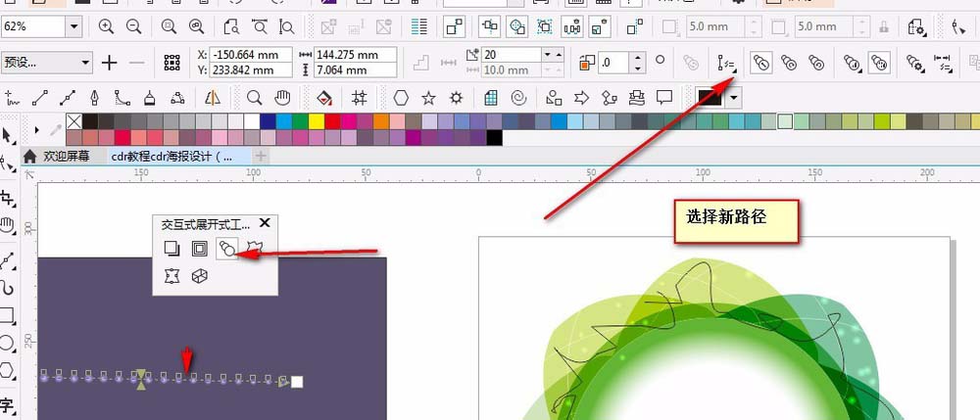Click the object origin grid icon
The height and width of the screenshot is (420, 980).
tap(171, 63)
